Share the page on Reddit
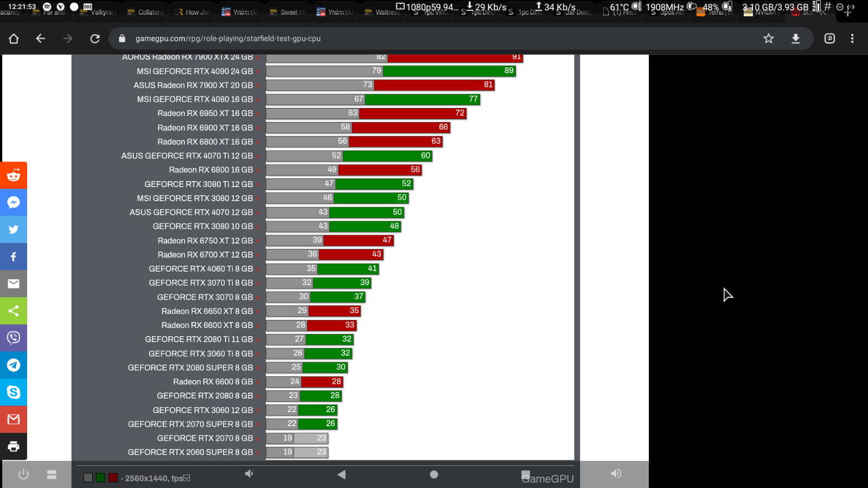Screen dimensions: 868x488 coord(14,175)
